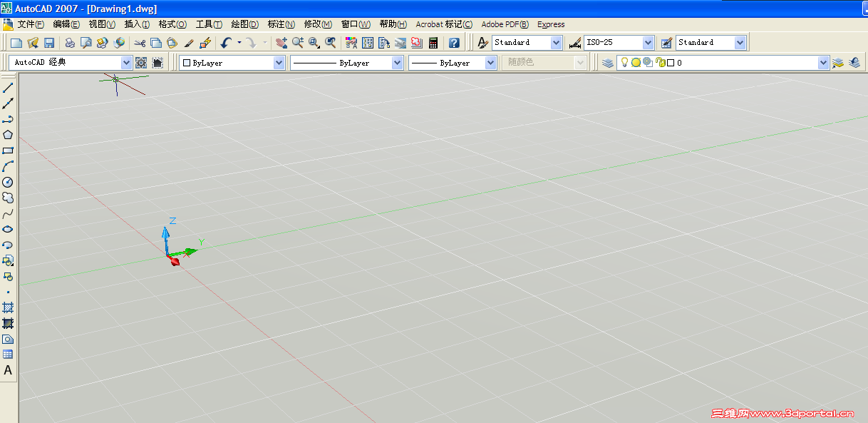
Task: Select the Ellipse drawing tool
Action: pyautogui.click(x=8, y=229)
